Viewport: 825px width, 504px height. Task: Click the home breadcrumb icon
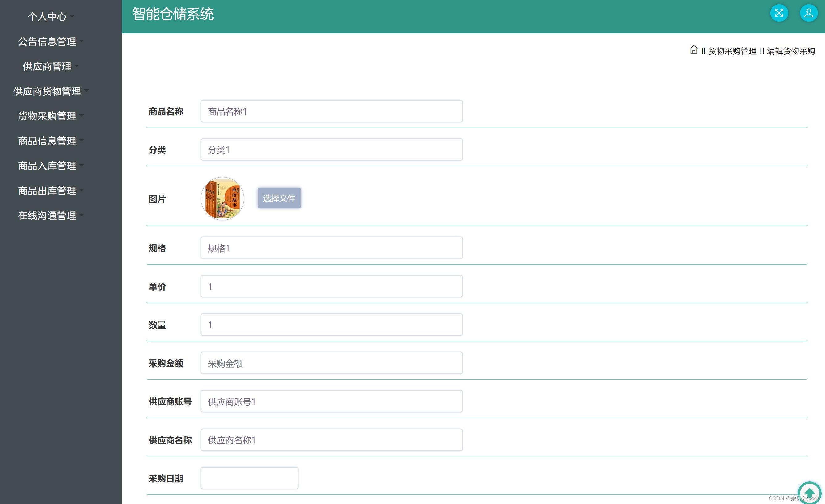click(x=694, y=50)
